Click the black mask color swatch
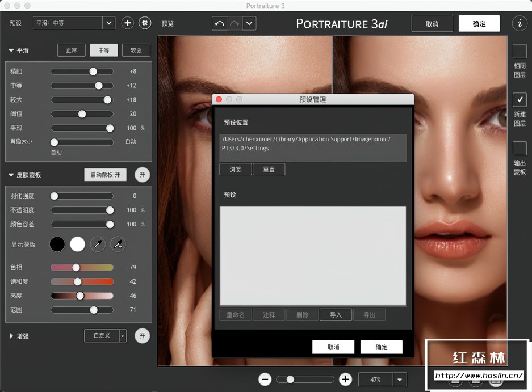This screenshot has width=532, height=392. pyautogui.click(x=57, y=245)
